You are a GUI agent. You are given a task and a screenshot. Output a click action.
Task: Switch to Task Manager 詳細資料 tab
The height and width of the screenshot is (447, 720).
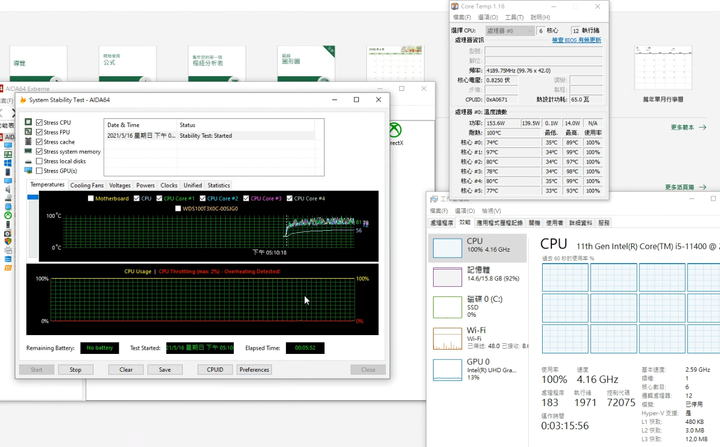[581, 223]
